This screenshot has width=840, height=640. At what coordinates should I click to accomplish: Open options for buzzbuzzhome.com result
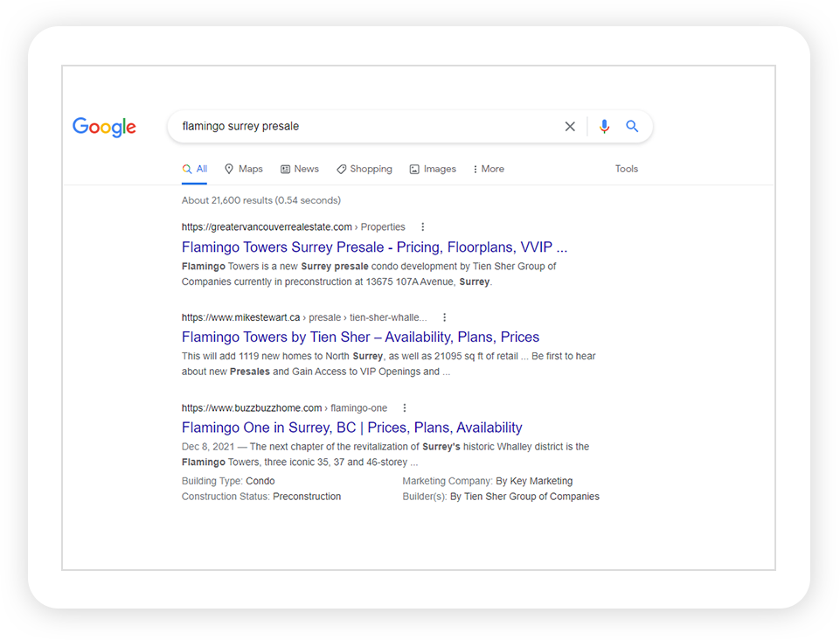coord(405,408)
